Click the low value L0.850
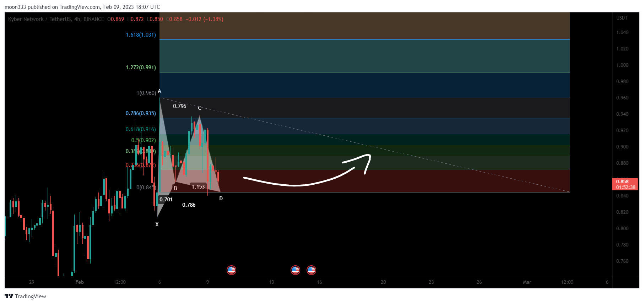The height and width of the screenshot is (304, 644). [x=155, y=19]
